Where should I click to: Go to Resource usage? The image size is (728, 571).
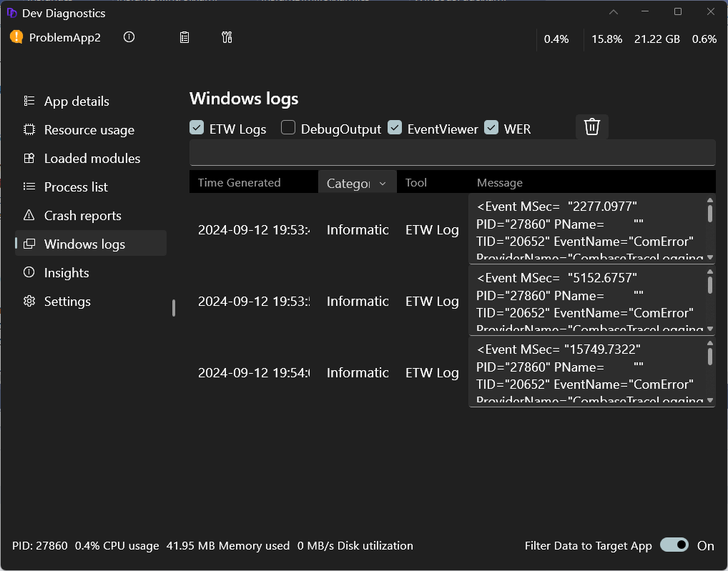click(x=91, y=130)
